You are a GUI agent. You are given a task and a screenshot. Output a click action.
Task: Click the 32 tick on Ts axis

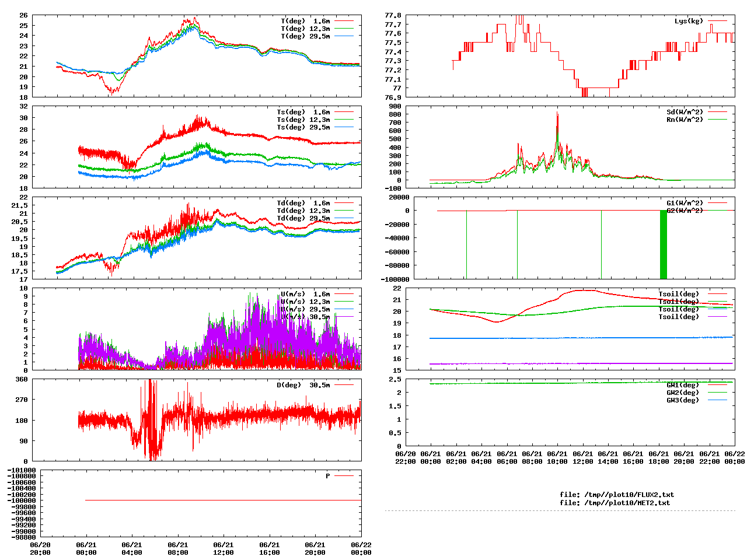click(x=24, y=106)
